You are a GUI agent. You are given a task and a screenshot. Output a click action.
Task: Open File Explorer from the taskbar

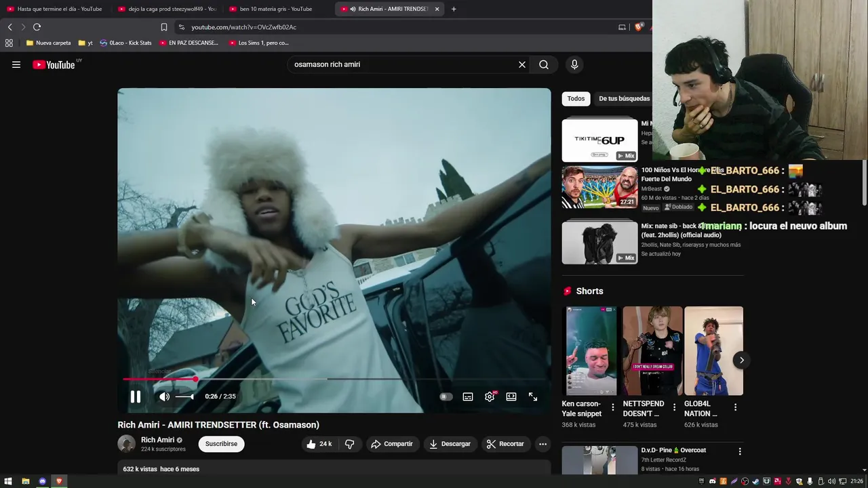tap(26, 481)
